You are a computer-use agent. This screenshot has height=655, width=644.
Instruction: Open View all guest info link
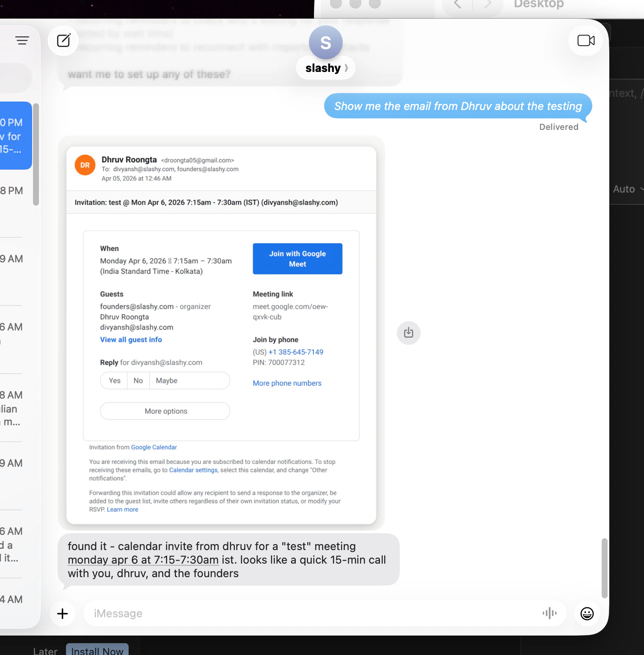131,339
